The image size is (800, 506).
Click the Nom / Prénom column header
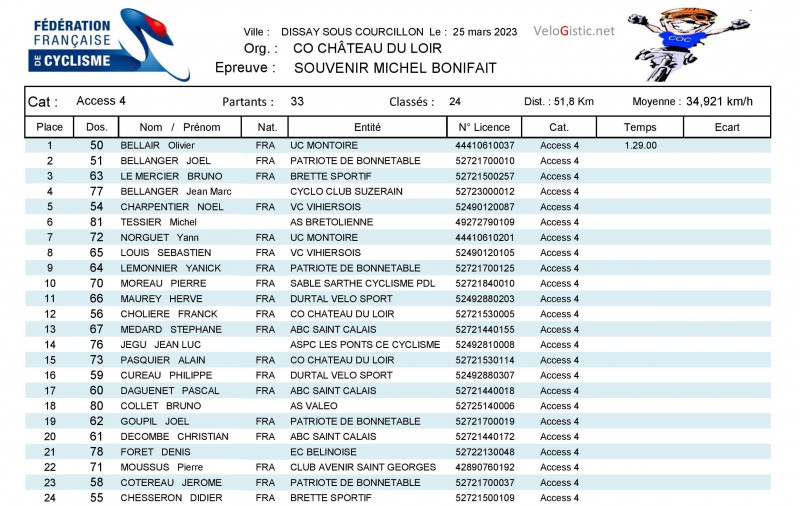tap(180, 127)
